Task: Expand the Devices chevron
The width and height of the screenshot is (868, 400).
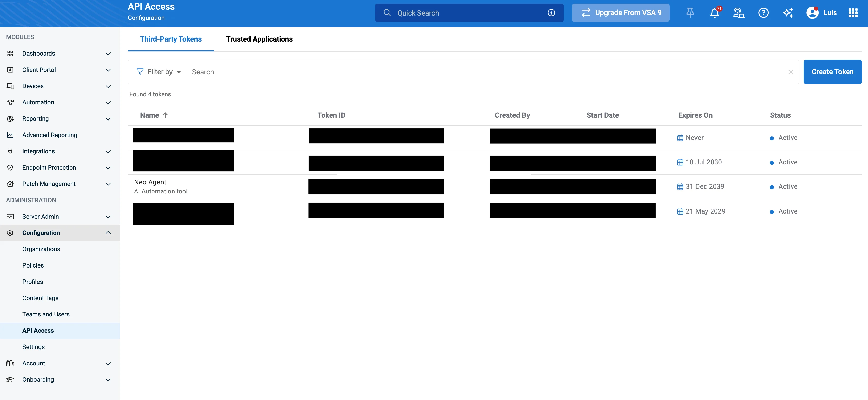Action: point(108,86)
